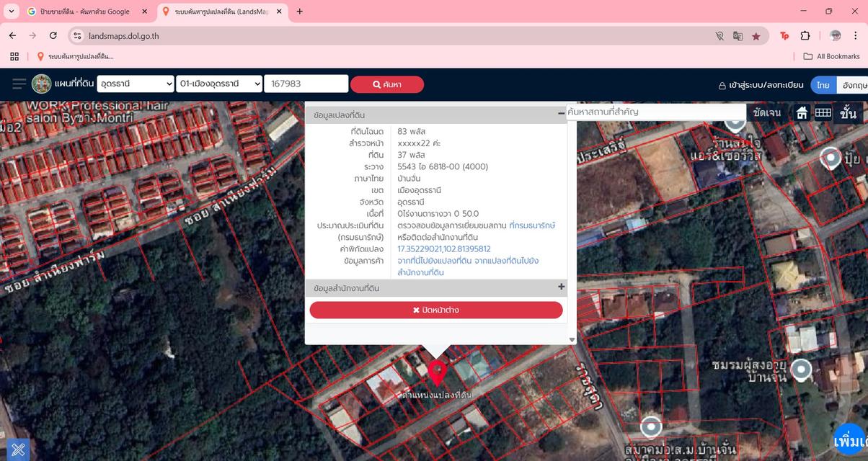Open the 01-เมืองอุดรธานี district dropdown

[219, 84]
